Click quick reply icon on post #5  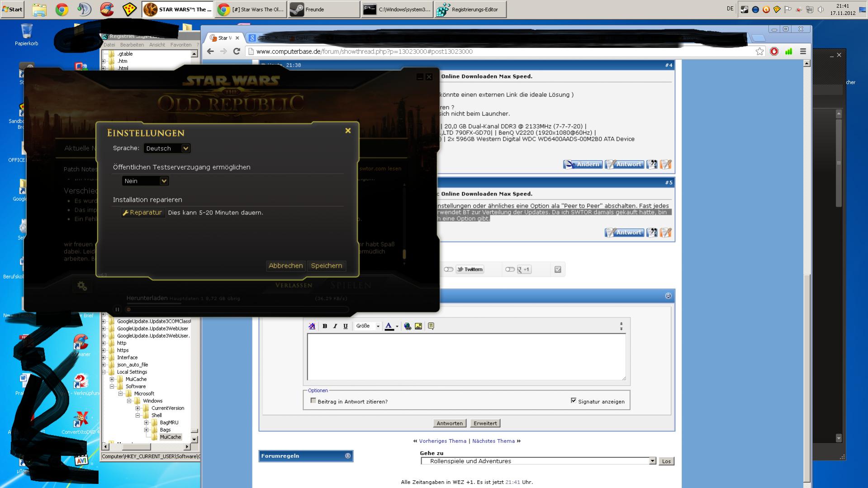[666, 232]
